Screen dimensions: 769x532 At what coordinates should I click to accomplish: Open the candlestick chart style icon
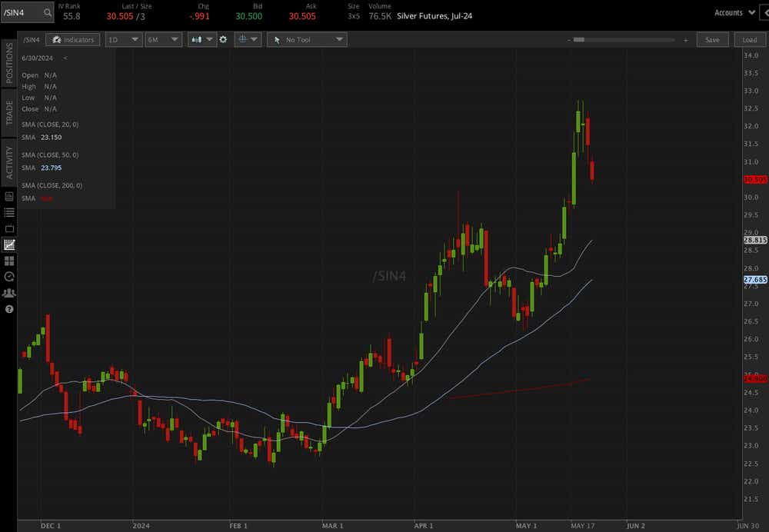pyautogui.click(x=197, y=39)
